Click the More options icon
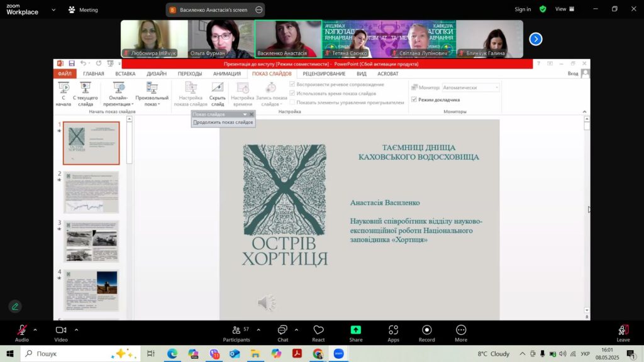Screen dimensions: 644x362 (x=461, y=330)
